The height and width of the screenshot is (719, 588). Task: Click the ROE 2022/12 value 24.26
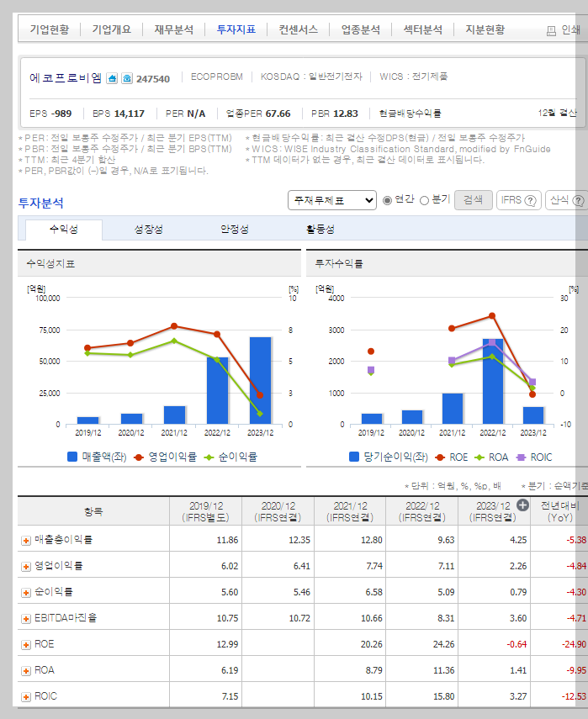pos(443,644)
